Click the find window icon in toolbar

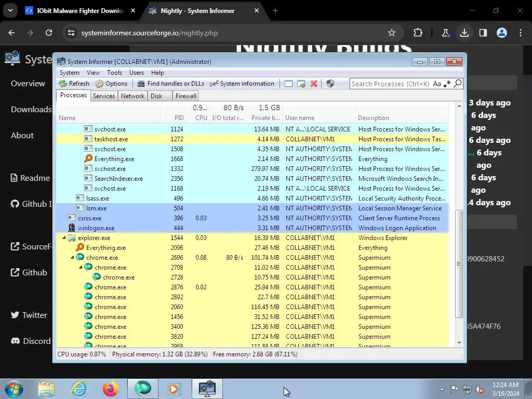coord(288,84)
